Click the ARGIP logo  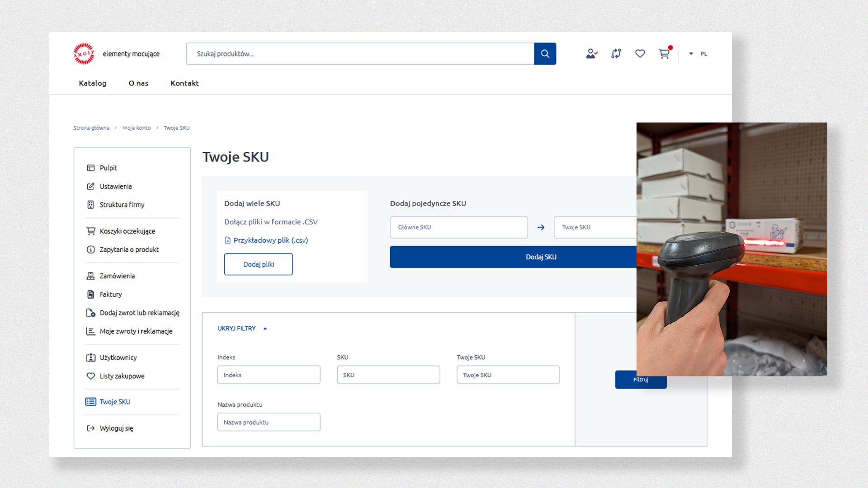tap(84, 54)
